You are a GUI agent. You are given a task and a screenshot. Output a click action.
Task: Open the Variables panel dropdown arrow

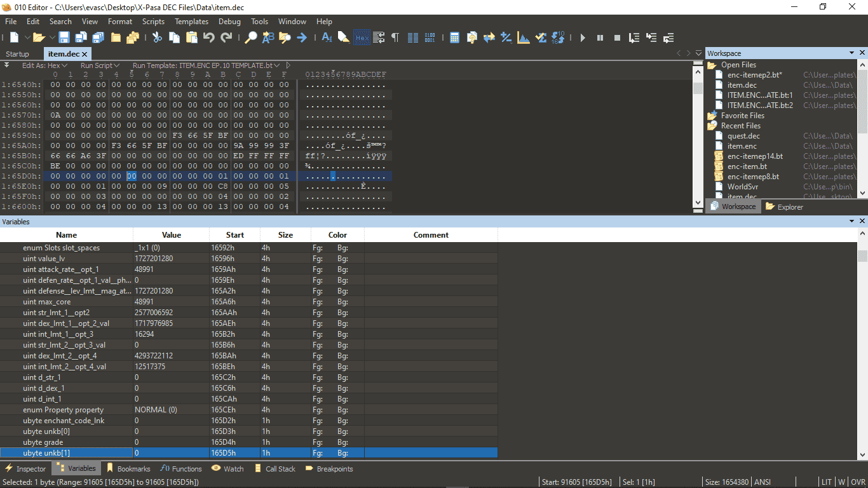(x=852, y=222)
